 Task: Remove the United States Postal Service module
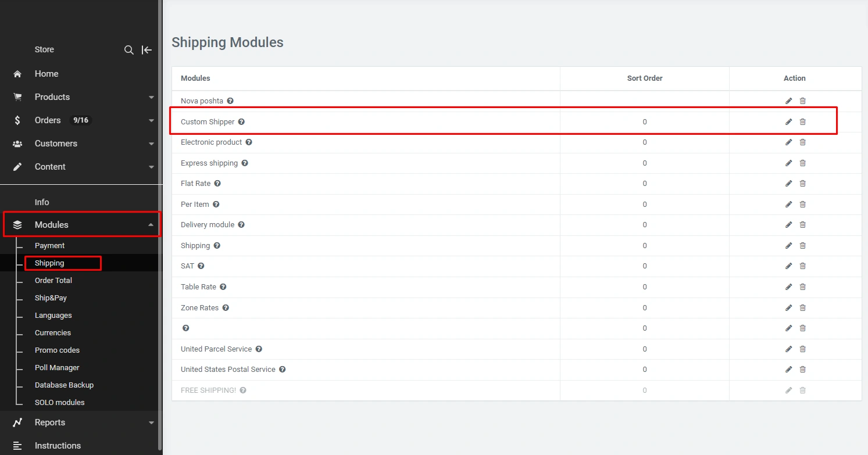803,370
